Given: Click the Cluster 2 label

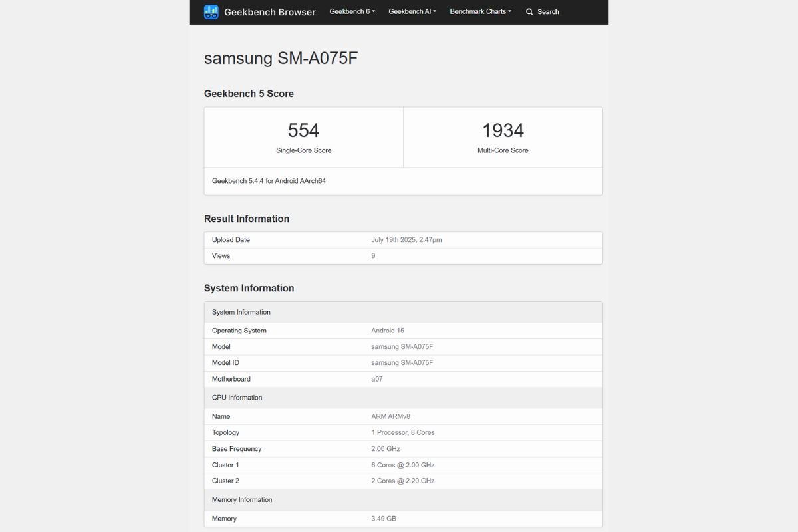Looking at the screenshot, I should tap(225, 481).
